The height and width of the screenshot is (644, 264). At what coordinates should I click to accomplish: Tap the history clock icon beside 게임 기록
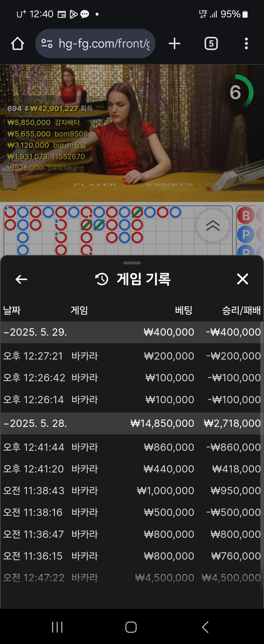(x=102, y=279)
